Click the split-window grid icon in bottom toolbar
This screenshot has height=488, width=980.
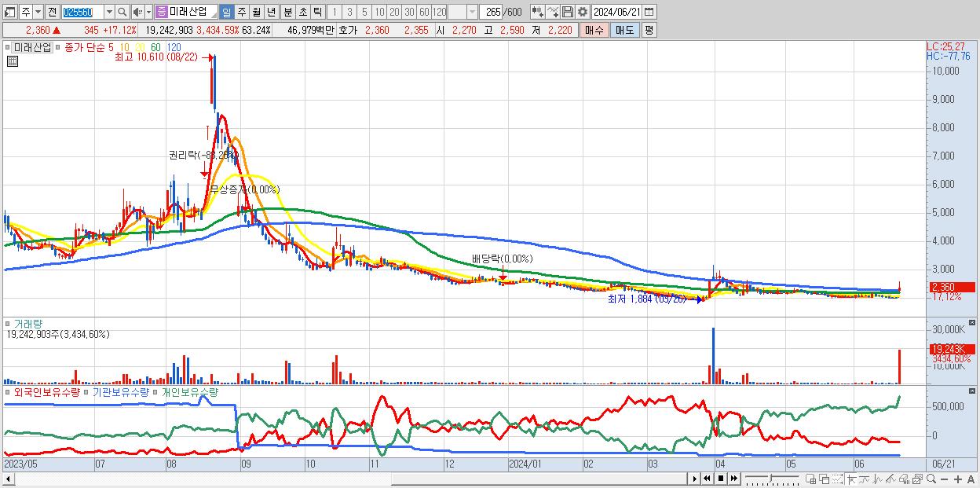click(810, 479)
